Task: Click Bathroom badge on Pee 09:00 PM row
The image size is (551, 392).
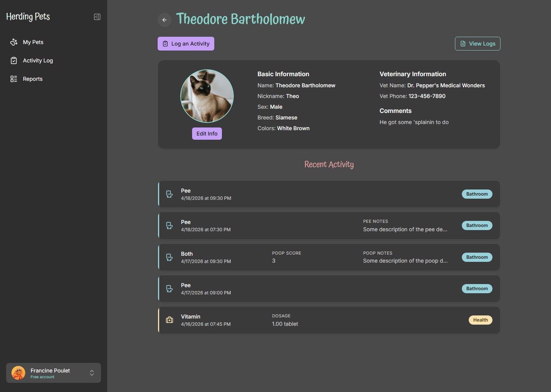Action: [x=477, y=289]
